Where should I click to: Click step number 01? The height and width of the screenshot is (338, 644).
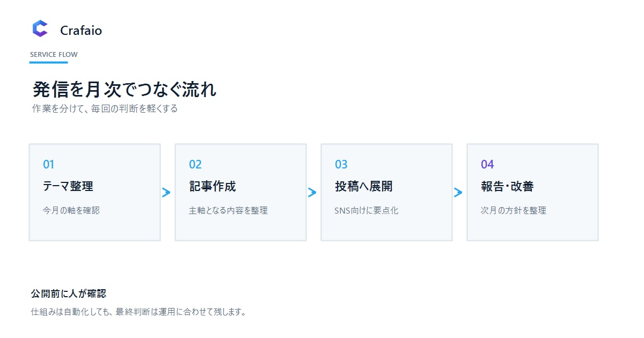coord(49,164)
